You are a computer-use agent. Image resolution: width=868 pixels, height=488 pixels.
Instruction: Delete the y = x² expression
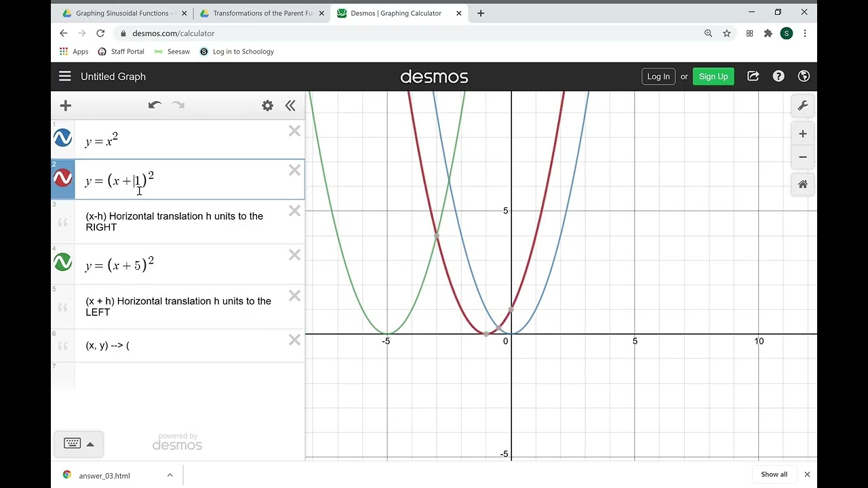(x=294, y=131)
